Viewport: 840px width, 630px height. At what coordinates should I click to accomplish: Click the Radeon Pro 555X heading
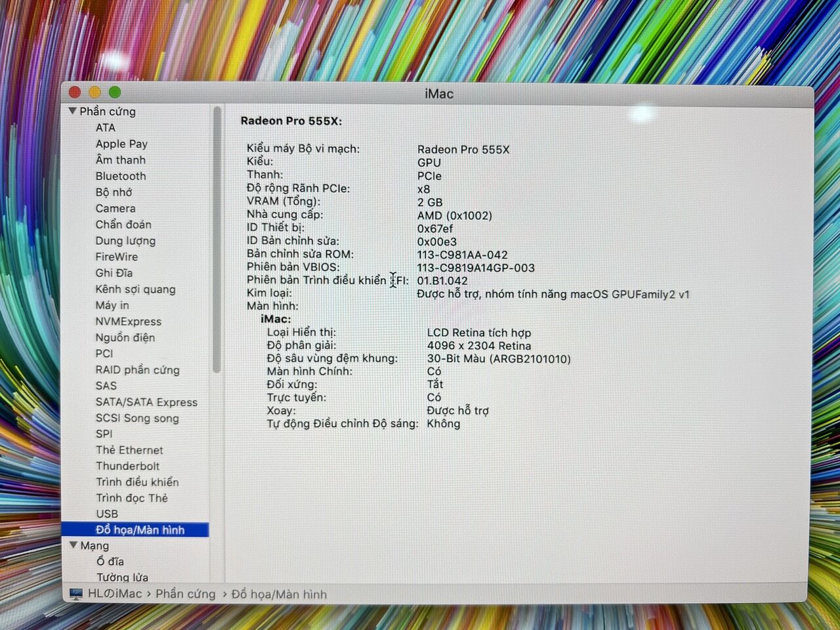291,121
